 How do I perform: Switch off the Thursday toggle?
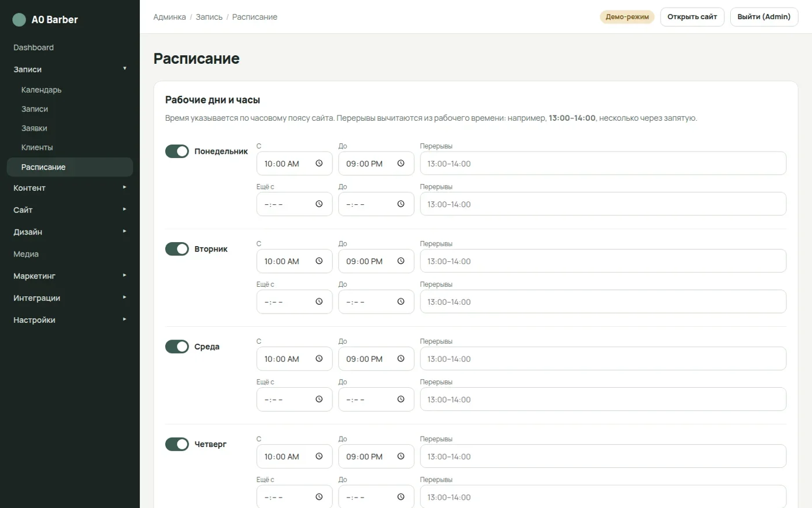(177, 444)
